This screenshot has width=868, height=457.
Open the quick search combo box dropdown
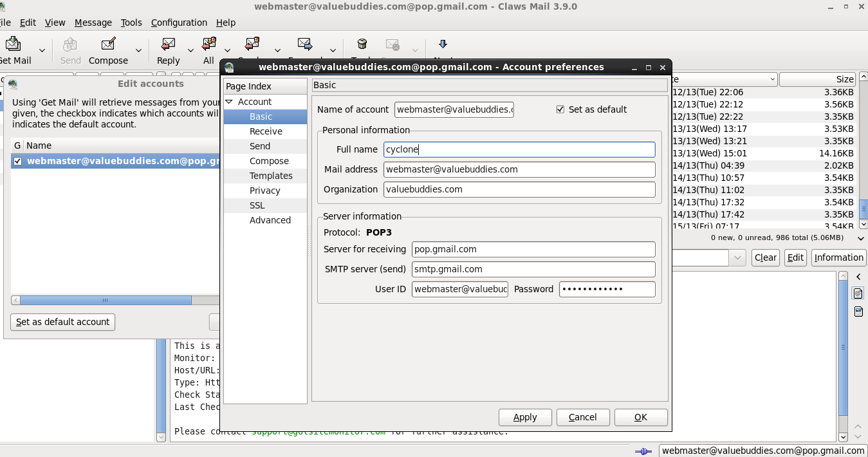[737, 257]
